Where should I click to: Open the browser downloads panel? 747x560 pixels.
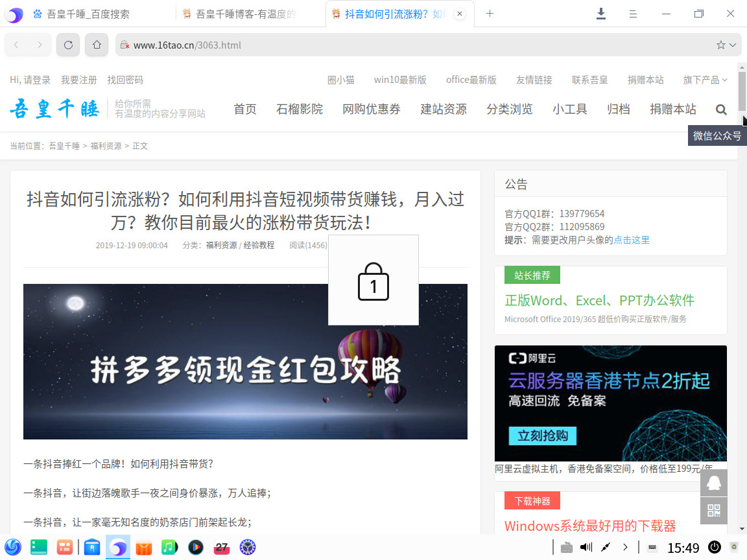click(x=601, y=14)
